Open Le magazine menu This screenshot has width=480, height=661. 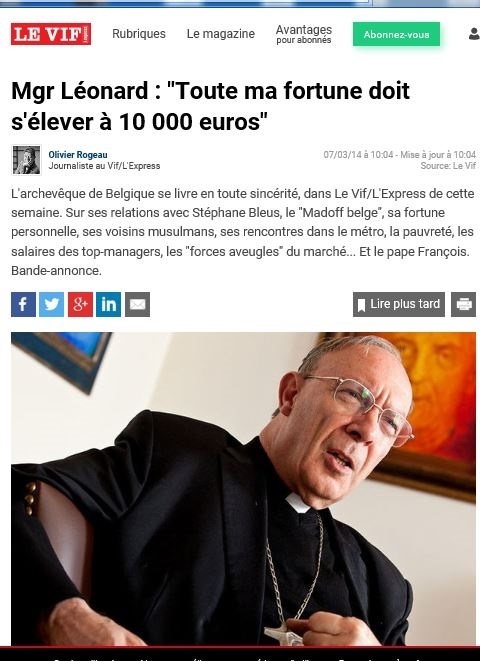(221, 34)
